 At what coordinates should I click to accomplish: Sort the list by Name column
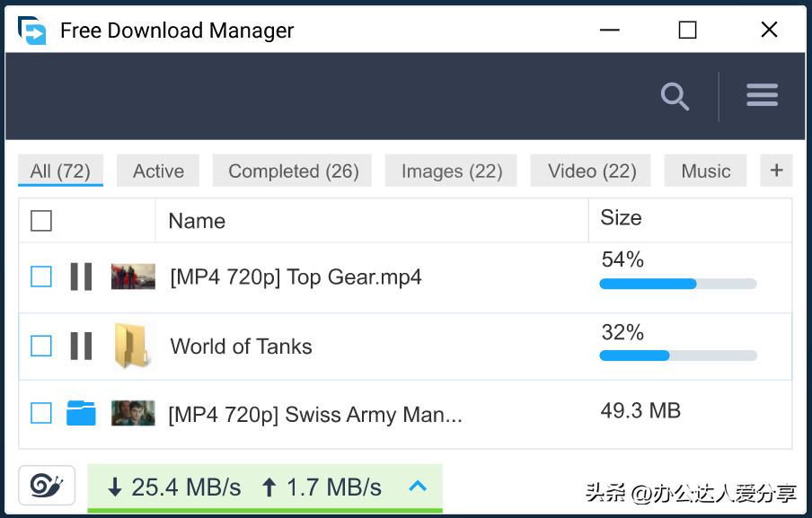(197, 221)
